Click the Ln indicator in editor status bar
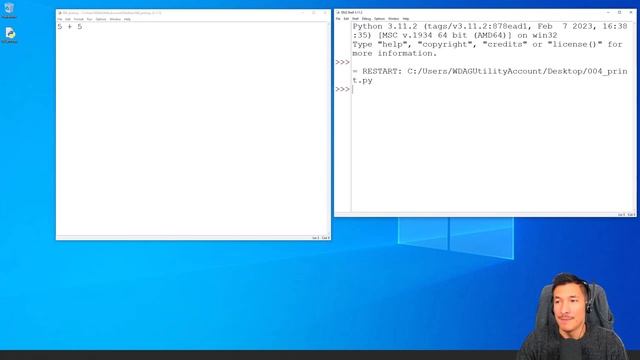 [316, 238]
